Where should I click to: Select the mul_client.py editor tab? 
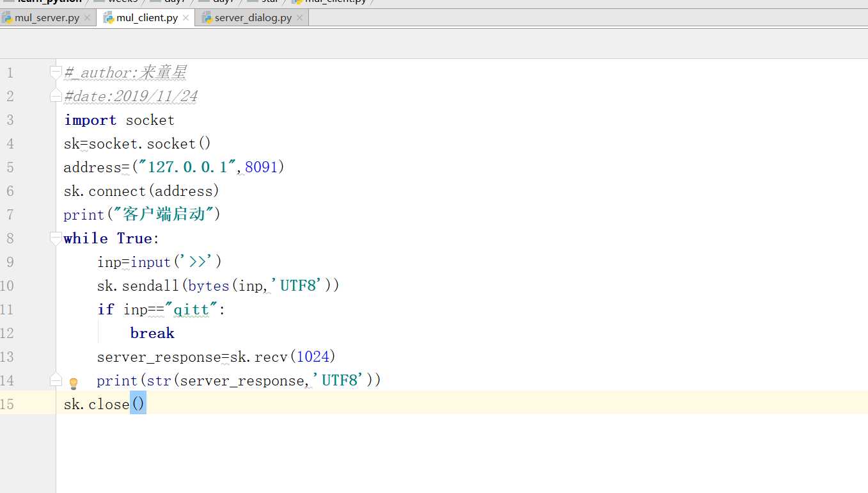click(147, 18)
